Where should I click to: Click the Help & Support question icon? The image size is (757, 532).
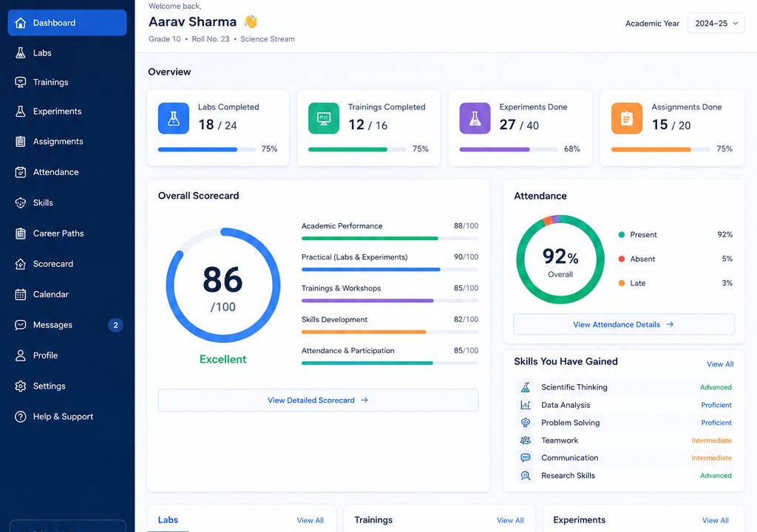(x=20, y=417)
